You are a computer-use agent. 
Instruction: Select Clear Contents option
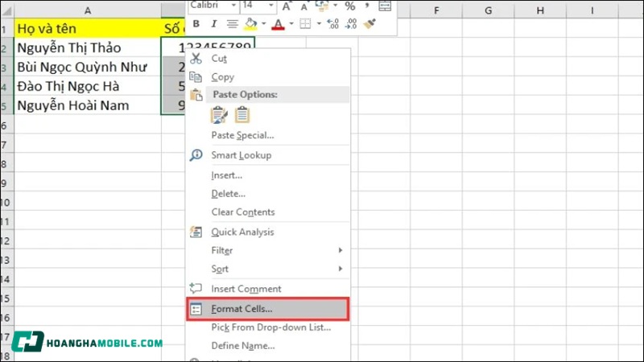point(268,212)
